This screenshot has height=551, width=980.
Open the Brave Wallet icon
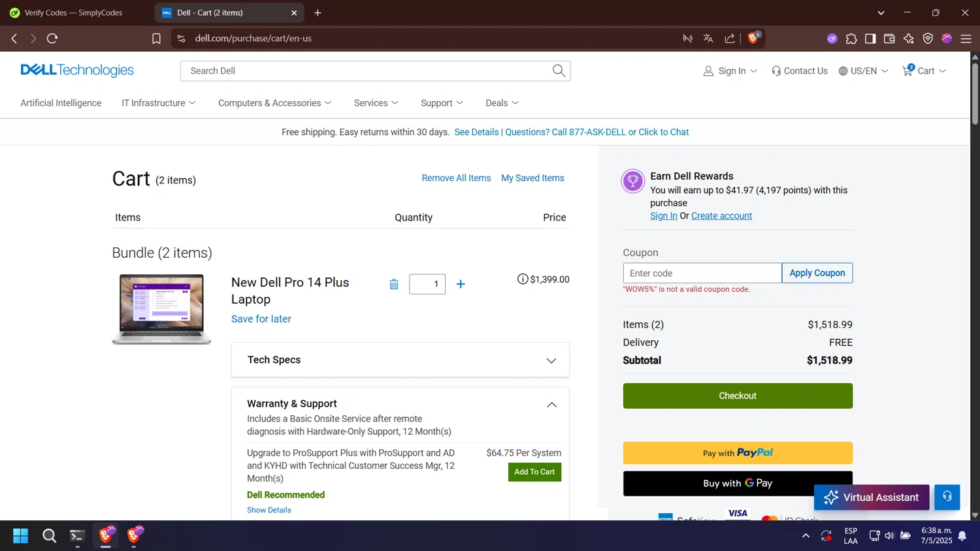889,39
